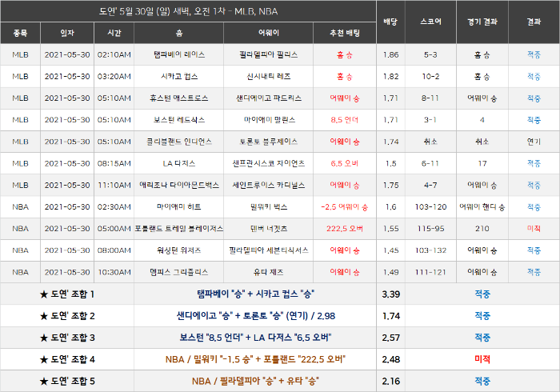Click the 8.5 언더 recommended bet

click(345, 120)
